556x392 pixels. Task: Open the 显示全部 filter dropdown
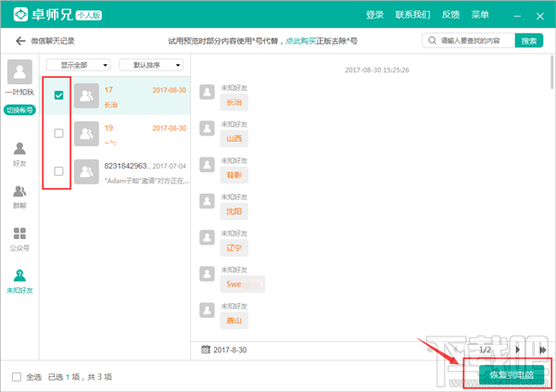pyautogui.click(x=79, y=65)
